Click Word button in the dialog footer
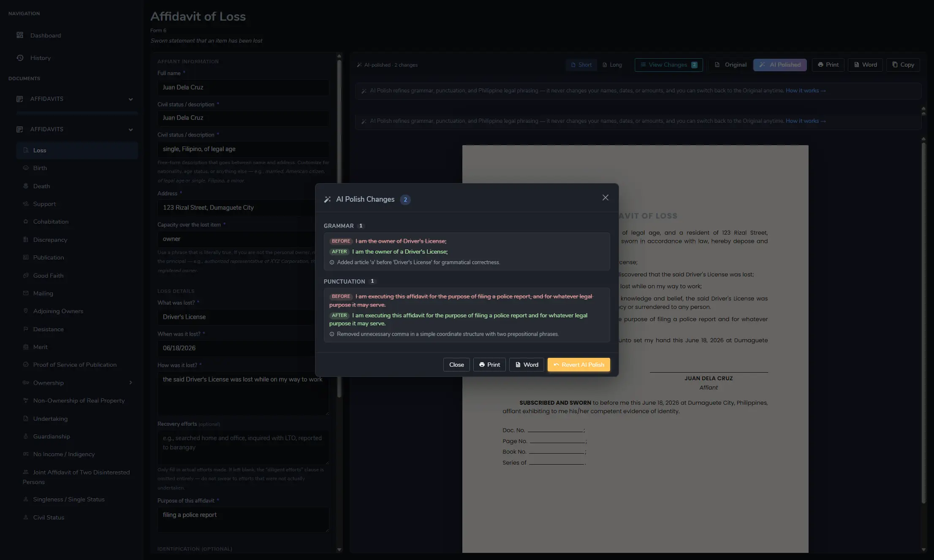934x560 pixels. click(527, 365)
